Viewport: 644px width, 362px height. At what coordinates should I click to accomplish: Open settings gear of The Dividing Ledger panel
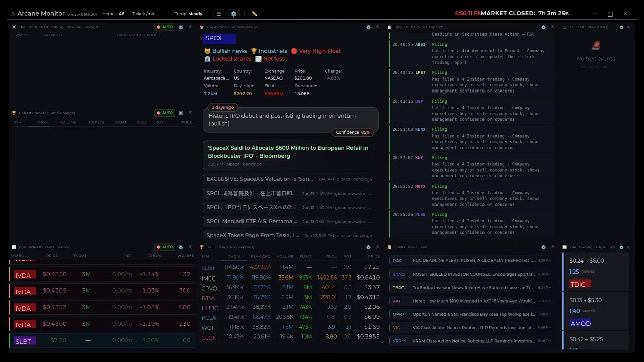621,247
